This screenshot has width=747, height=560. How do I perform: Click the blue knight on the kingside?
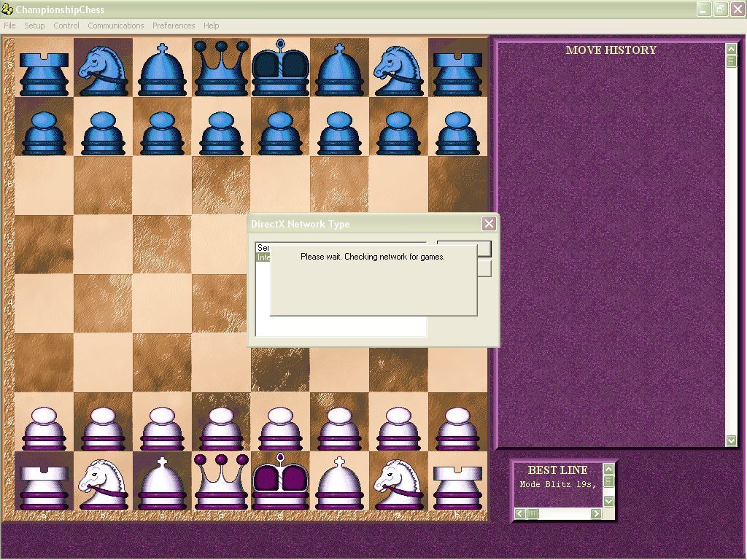pos(398,69)
